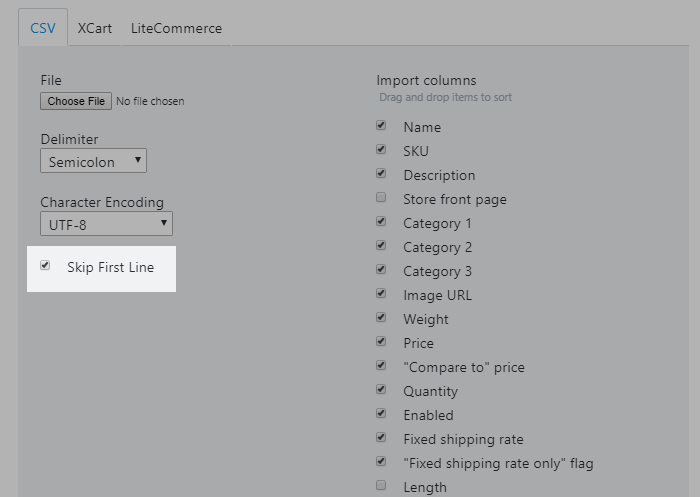This screenshot has width=700, height=497.
Task: Select the LiteCommerce tab
Action: tap(176, 28)
